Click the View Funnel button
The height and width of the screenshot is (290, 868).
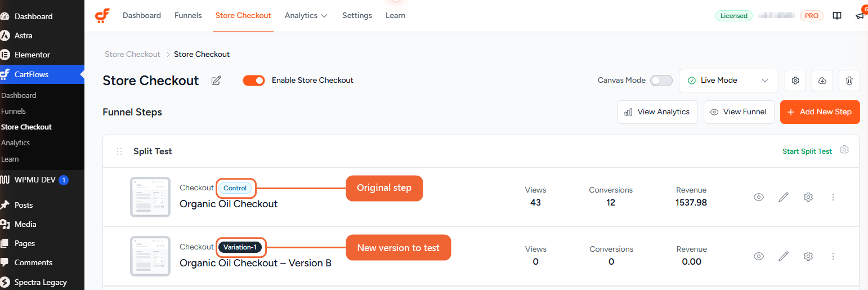pyautogui.click(x=739, y=112)
